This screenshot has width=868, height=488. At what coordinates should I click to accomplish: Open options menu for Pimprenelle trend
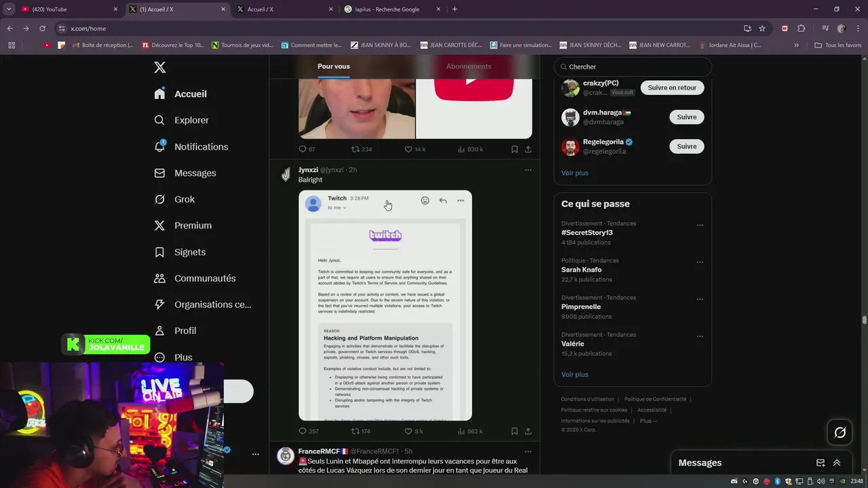point(700,299)
